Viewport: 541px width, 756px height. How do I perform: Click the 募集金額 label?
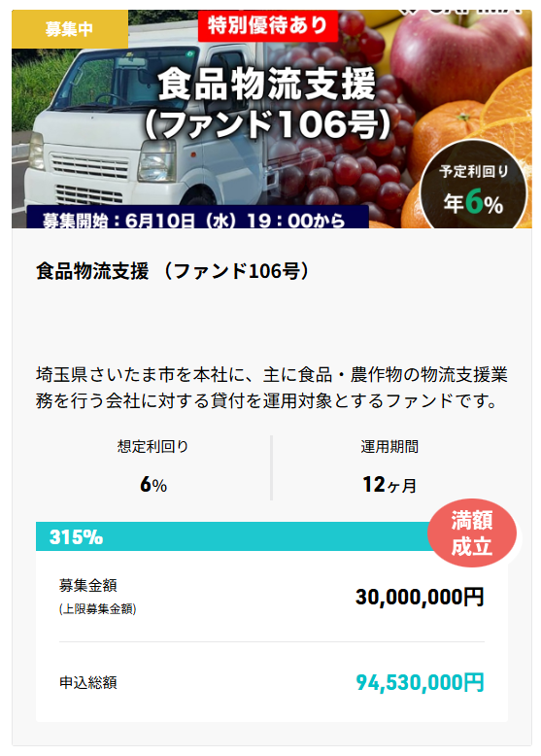(88, 585)
